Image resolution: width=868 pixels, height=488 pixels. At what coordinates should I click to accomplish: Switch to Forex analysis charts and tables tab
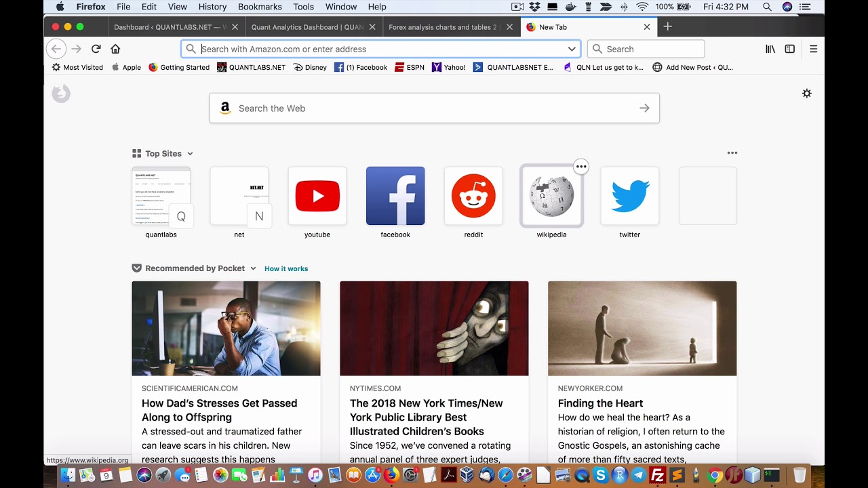[450, 27]
